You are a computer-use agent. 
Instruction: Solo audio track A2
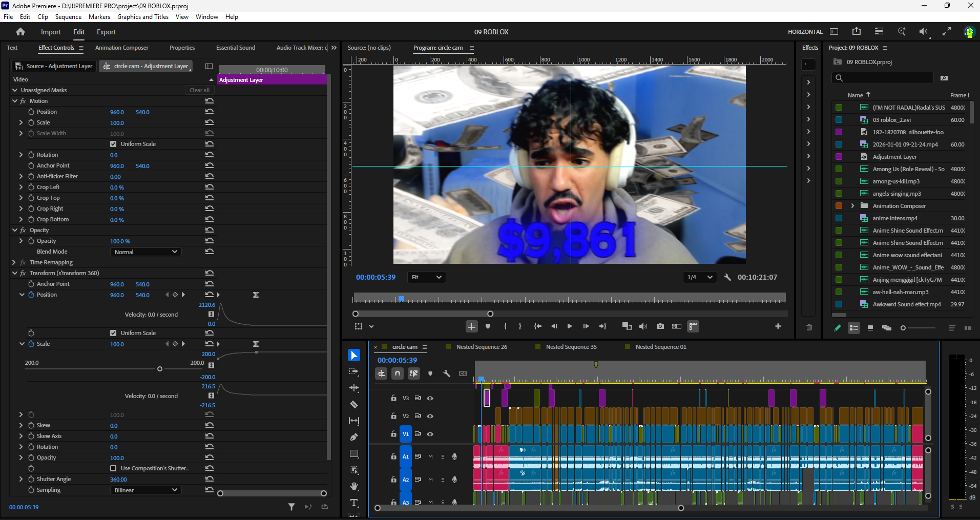coord(443,480)
